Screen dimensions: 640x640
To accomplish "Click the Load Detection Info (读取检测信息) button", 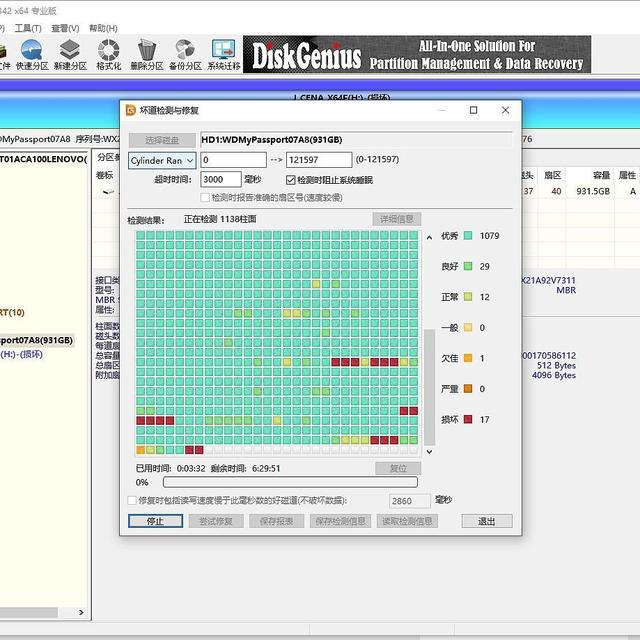I will (x=407, y=521).
